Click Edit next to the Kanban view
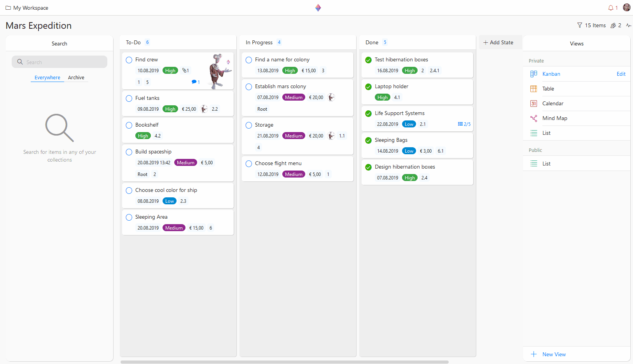633x364 pixels. coord(621,74)
